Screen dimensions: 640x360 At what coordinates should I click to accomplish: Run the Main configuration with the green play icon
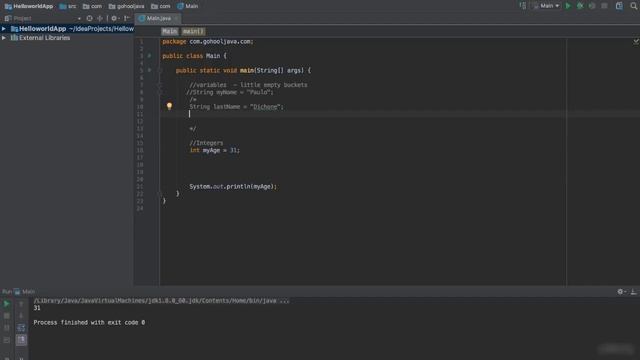coord(568,6)
